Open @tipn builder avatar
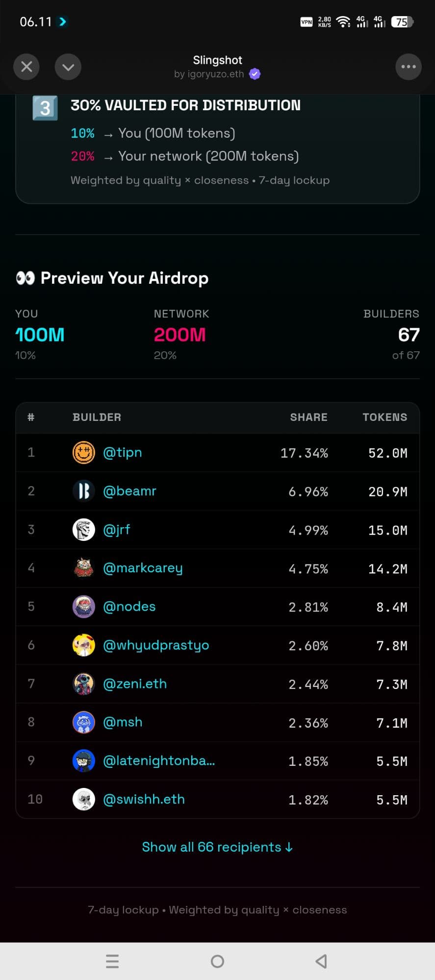Image resolution: width=435 pixels, height=980 pixels. [83, 452]
